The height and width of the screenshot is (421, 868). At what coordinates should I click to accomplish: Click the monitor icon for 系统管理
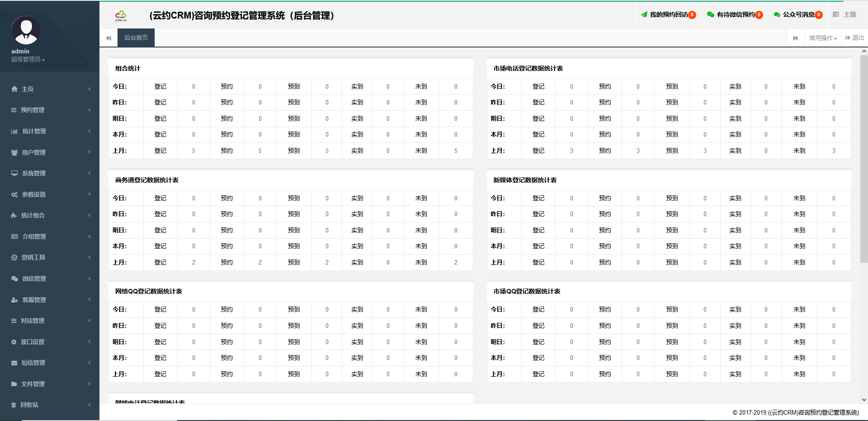click(14, 173)
